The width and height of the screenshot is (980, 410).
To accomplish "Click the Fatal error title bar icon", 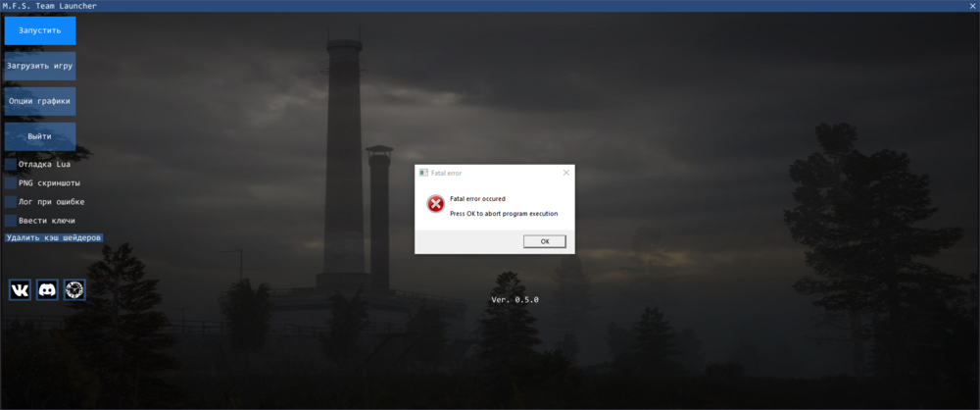I will 423,173.
